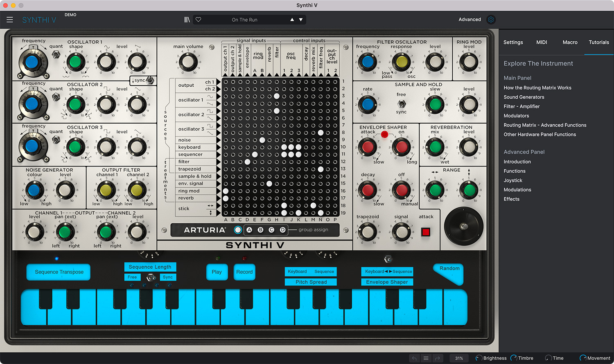Click the reverberation mix knob
The image size is (614, 364).
(x=435, y=146)
